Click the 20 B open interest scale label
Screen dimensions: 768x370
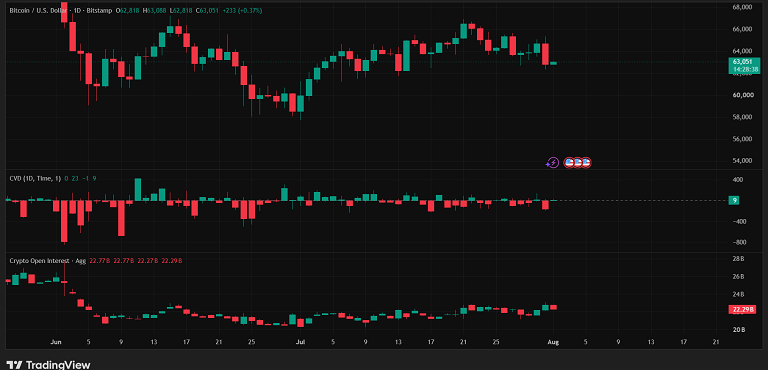click(x=739, y=330)
